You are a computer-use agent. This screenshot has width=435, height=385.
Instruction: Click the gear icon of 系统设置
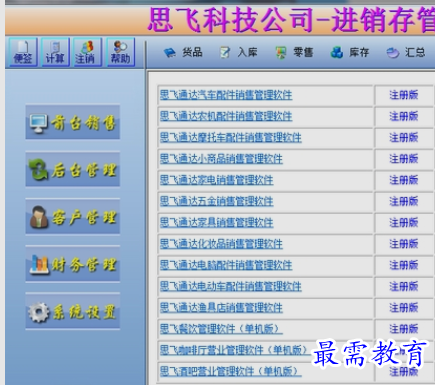[39, 312]
